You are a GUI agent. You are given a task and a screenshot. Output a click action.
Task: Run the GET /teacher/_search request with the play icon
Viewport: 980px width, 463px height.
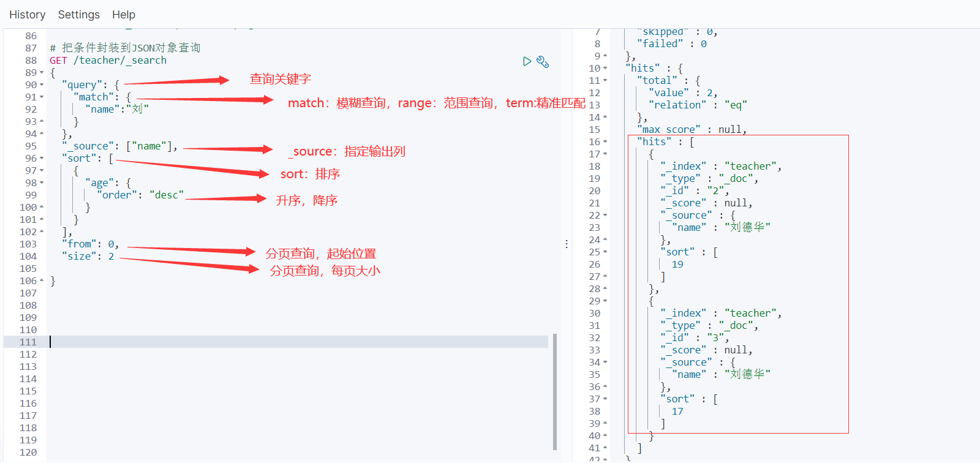[x=527, y=61]
